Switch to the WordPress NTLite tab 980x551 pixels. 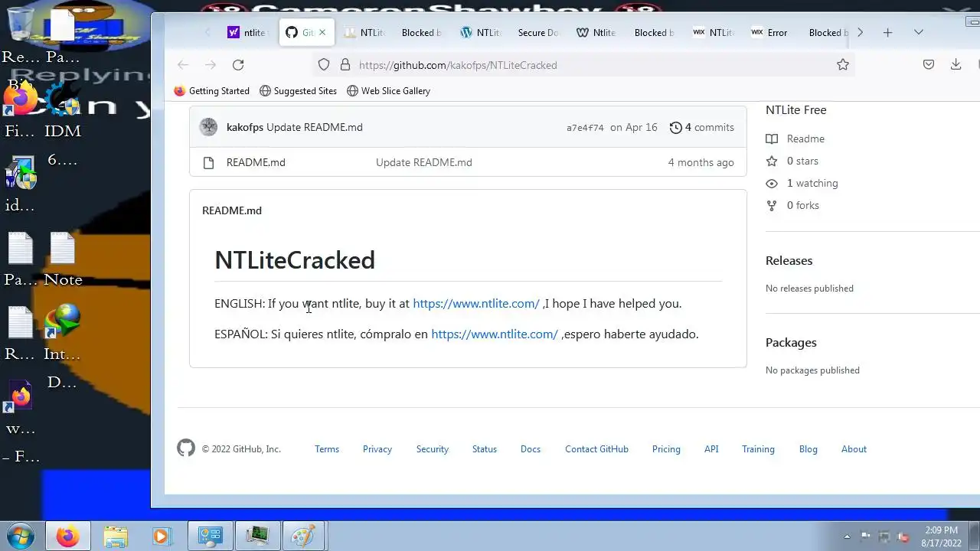[480, 32]
